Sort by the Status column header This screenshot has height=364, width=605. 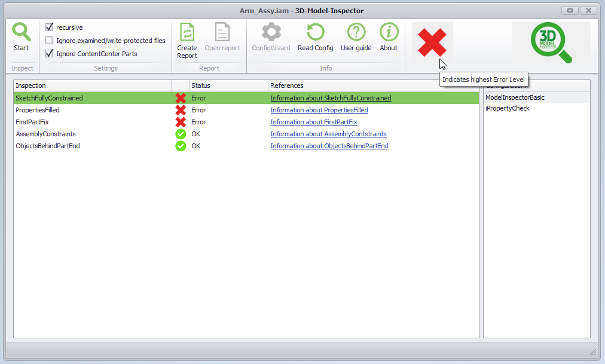pyautogui.click(x=228, y=85)
